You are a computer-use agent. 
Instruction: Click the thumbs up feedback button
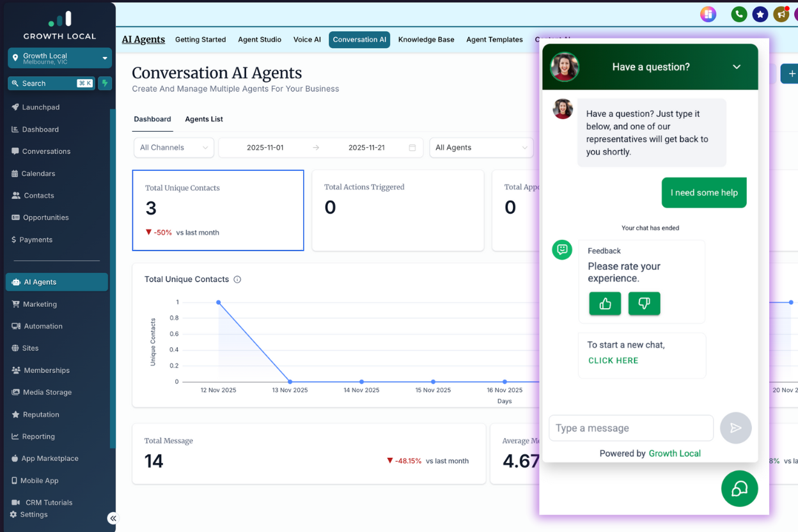(x=605, y=304)
